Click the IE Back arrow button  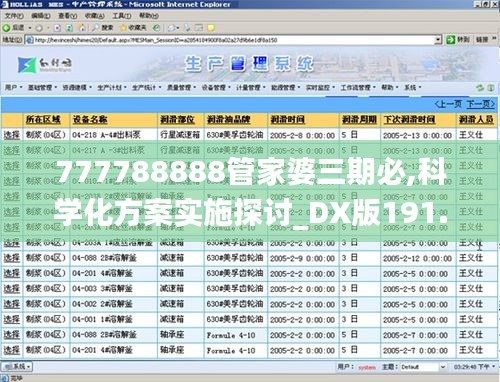click(x=13, y=28)
